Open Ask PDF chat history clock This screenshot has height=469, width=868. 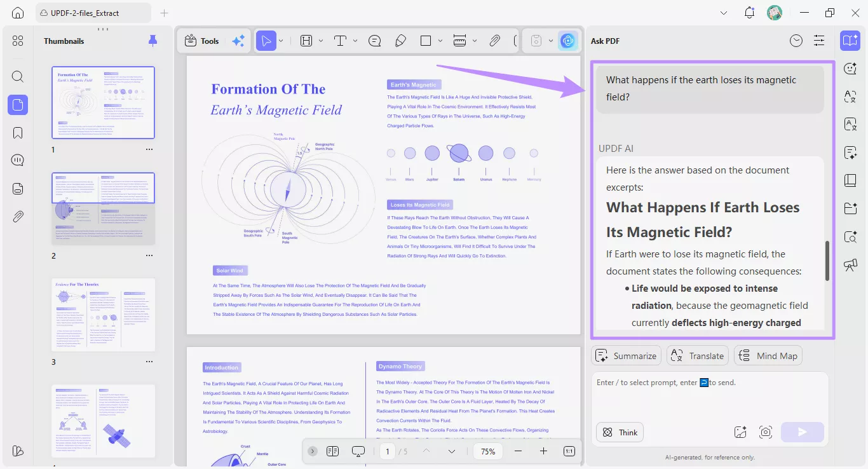(x=796, y=41)
